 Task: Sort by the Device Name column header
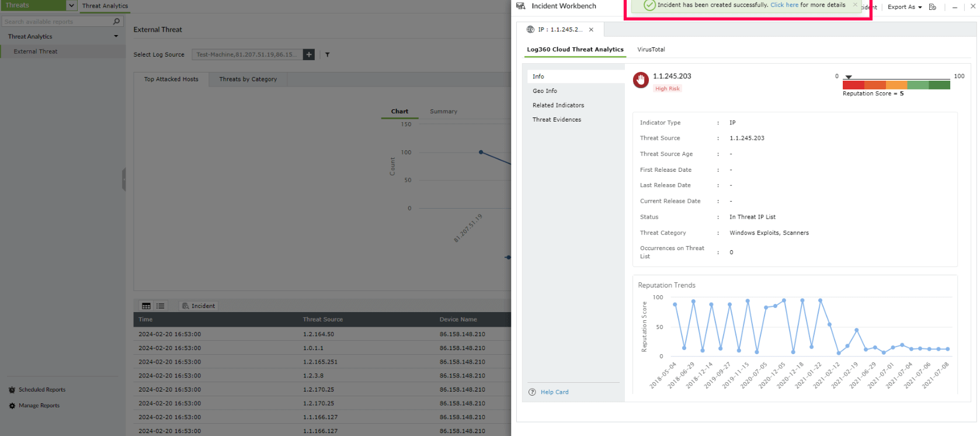tap(458, 320)
